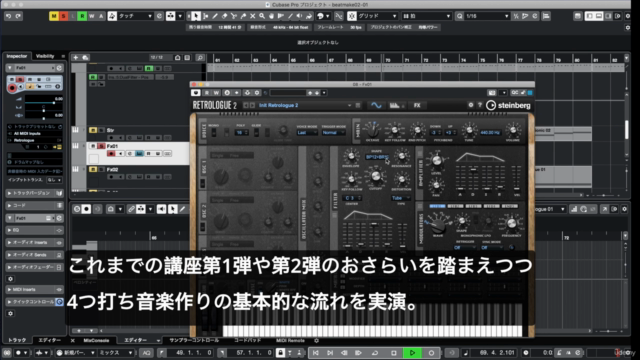Select the Draw pencil tool

(x=215, y=16)
